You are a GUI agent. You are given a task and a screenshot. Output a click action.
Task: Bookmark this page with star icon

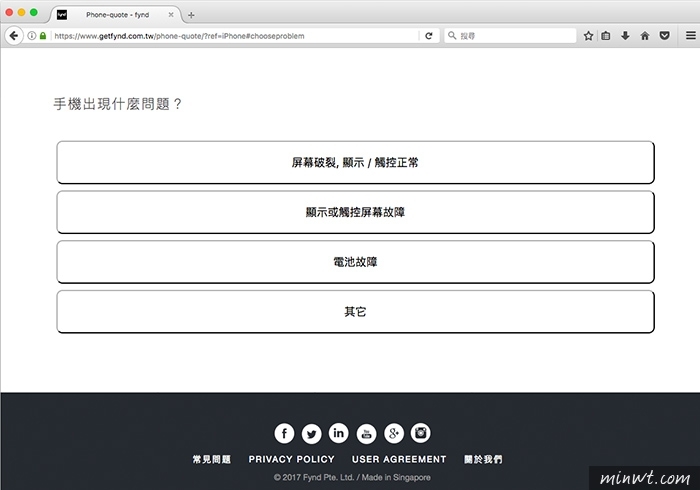(588, 36)
